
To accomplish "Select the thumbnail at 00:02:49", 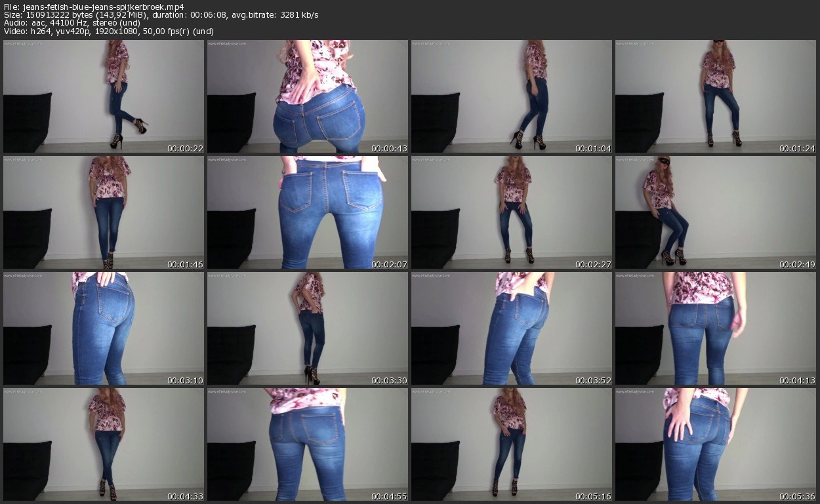I will click(716, 212).
